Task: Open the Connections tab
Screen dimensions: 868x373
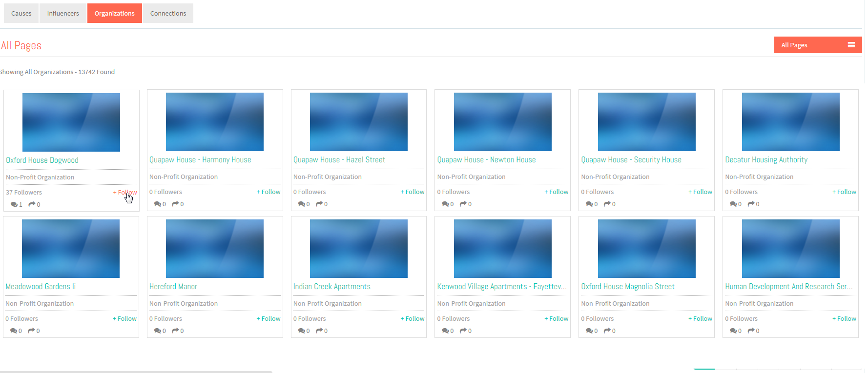Action: tap(168, 13)
